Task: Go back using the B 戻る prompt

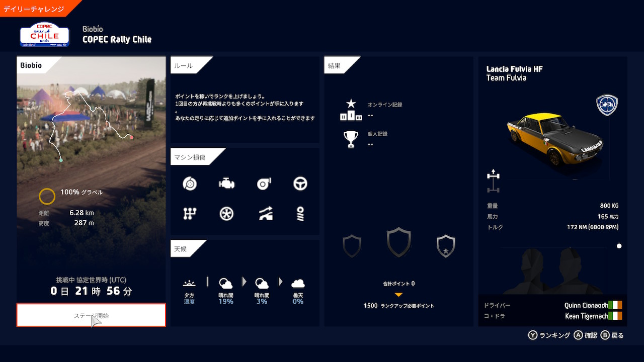Action: 612,335
